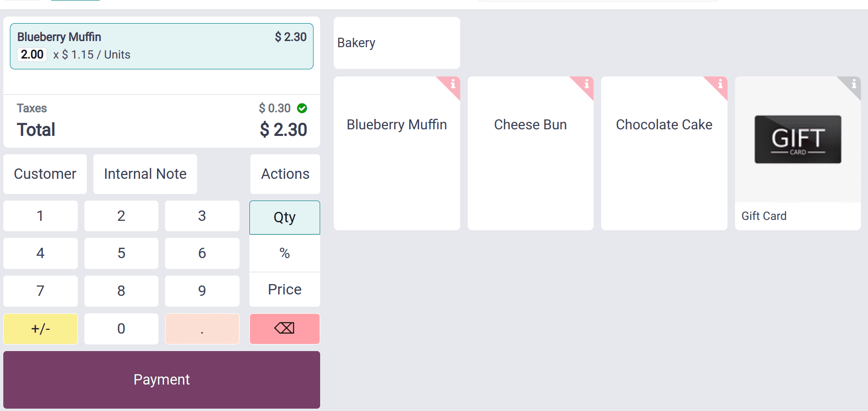Open Cheese Bun product info icon
The height and width of the screenshot is (411, 868).
pos(587,84)
